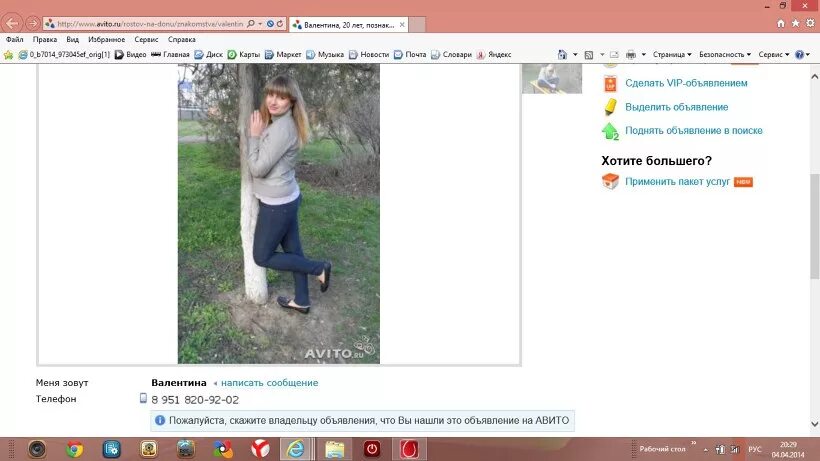Click the page vertical scrollbar thumb
This screenshot has width=820, height=461.
(x=814, y=226)
